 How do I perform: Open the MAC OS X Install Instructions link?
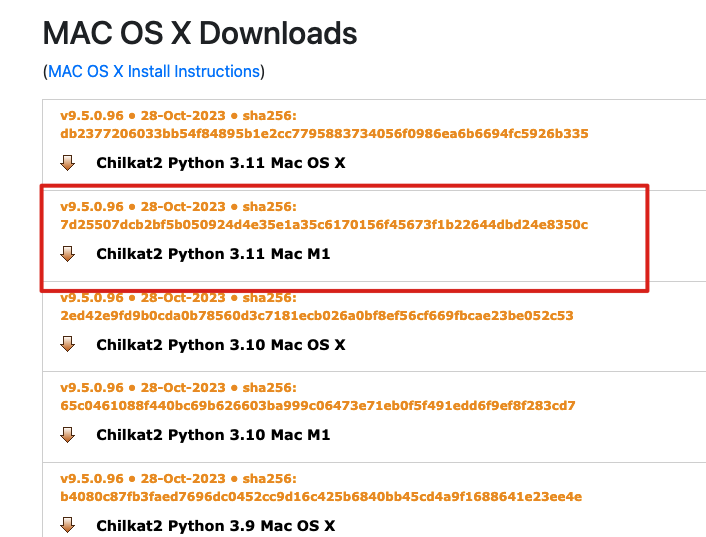154,72
